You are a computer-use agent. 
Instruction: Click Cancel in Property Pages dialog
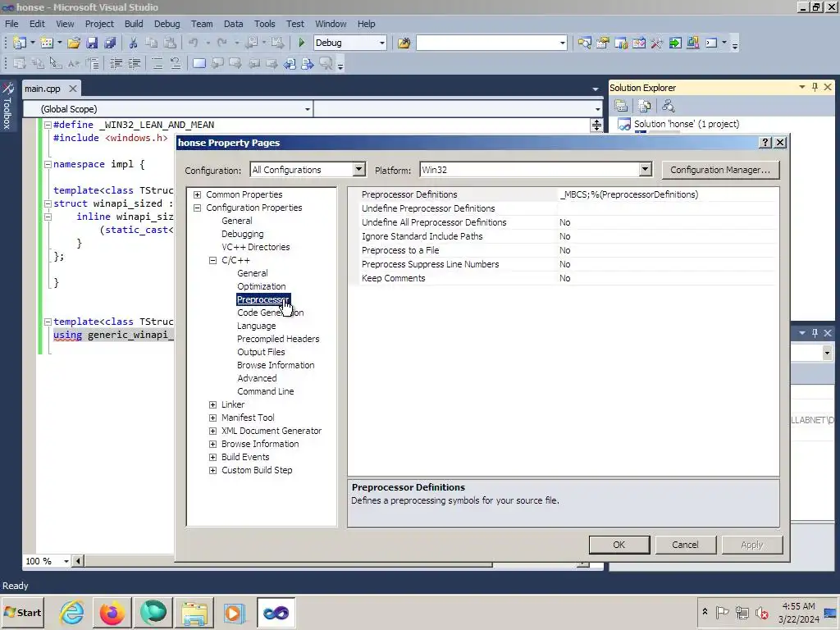[685, 545]
